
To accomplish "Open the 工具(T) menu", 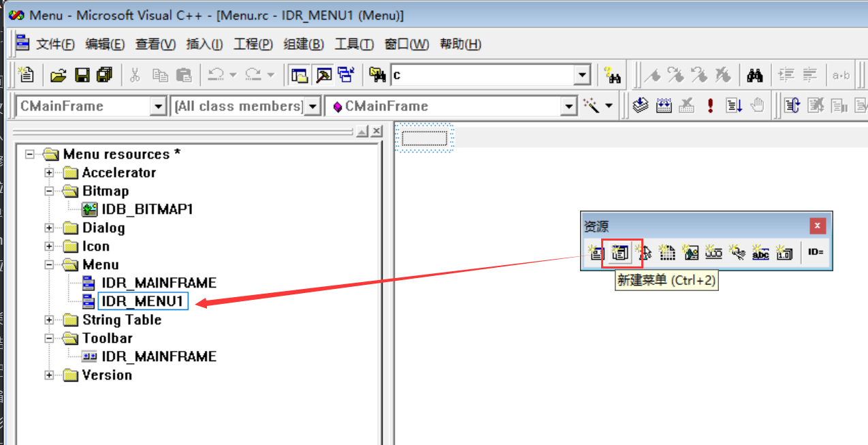I will coord(354,44).
